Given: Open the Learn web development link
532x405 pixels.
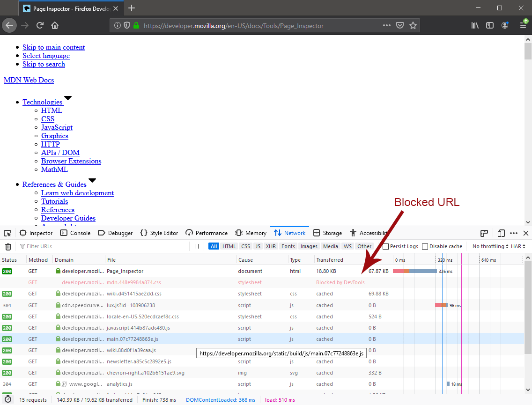Looking at the screenshot, I should pos(77,193).
